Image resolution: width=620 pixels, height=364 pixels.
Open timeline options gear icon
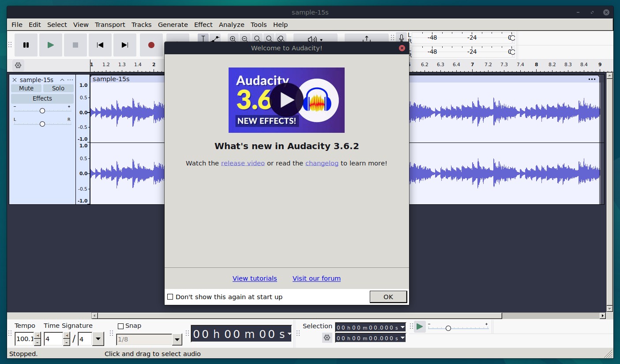click(x=18, y=65)
